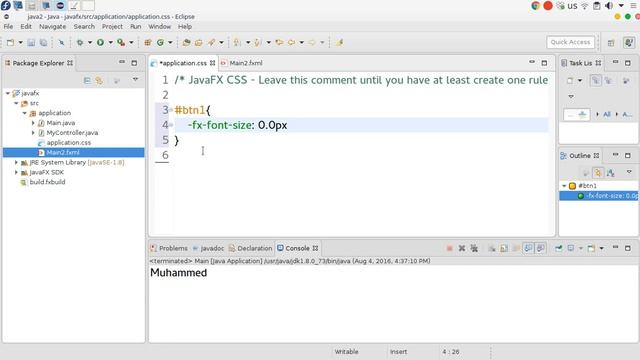Open the Project menu
This screenshot has width=640, height=360.
point(112,27)
